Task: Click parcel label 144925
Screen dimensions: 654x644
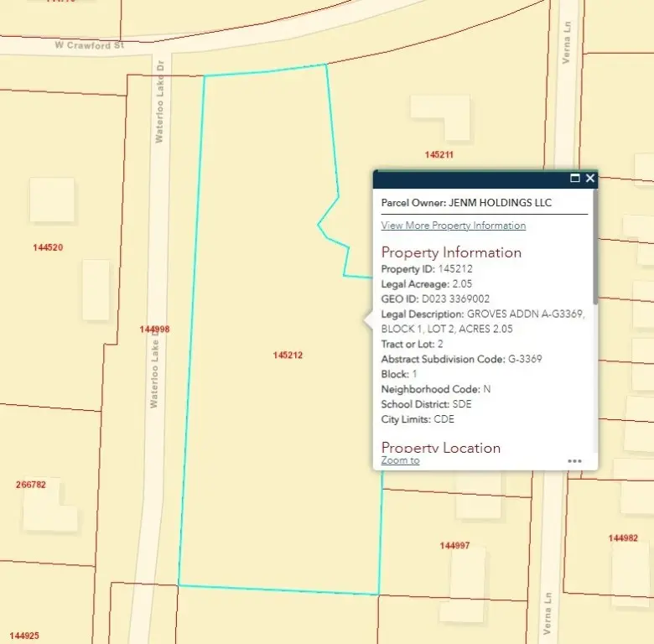Action: [24, 636]
